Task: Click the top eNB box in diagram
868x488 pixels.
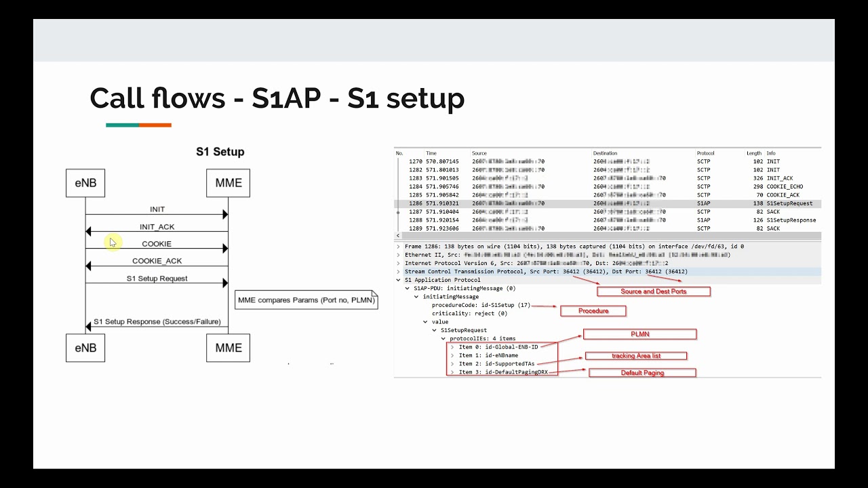Action: tap(85, 183)
